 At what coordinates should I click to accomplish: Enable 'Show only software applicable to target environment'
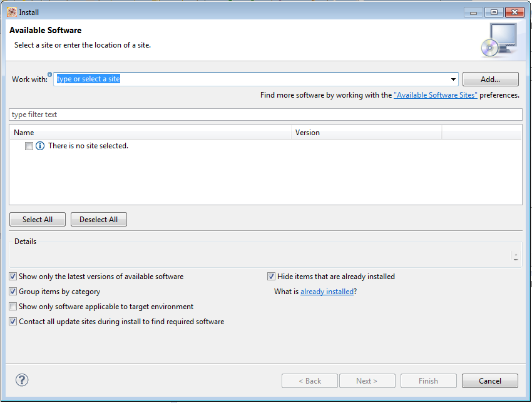pyautogui.click(x=13, y=307)
